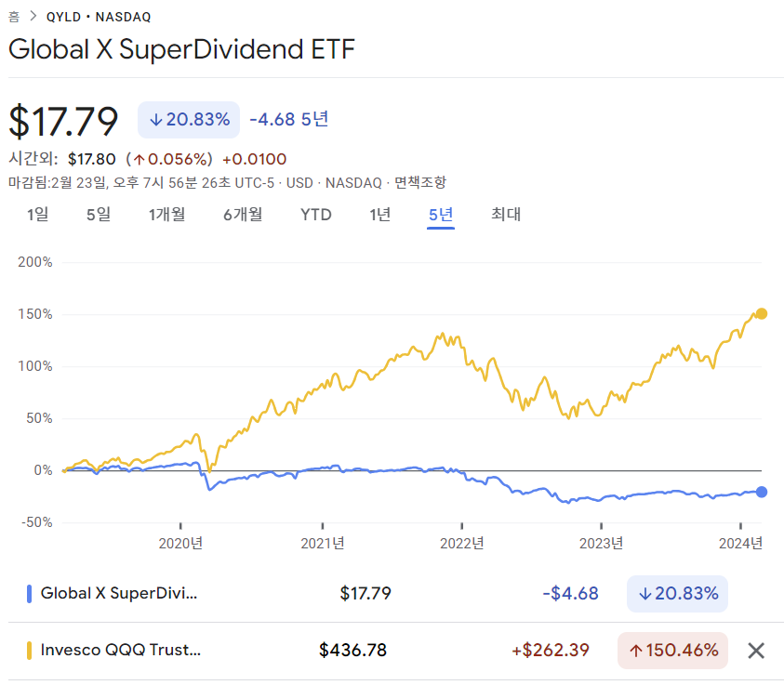
Task: Click the 150.46% gain badge
Action: (x=672, y=651)
